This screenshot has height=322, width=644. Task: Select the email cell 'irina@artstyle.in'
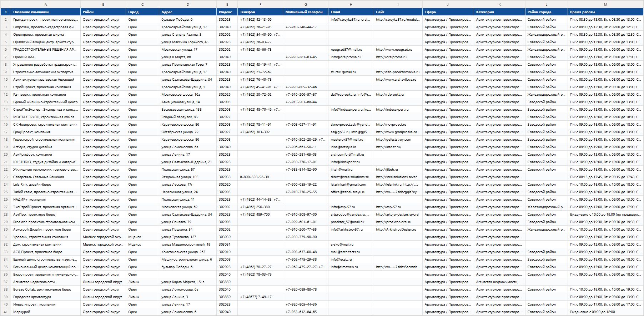(351, 147)
